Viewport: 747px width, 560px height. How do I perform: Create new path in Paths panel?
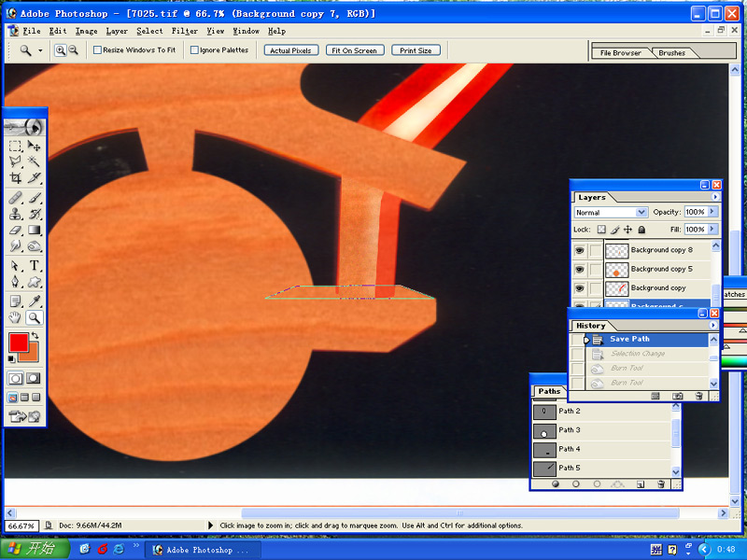click(641, 484)
